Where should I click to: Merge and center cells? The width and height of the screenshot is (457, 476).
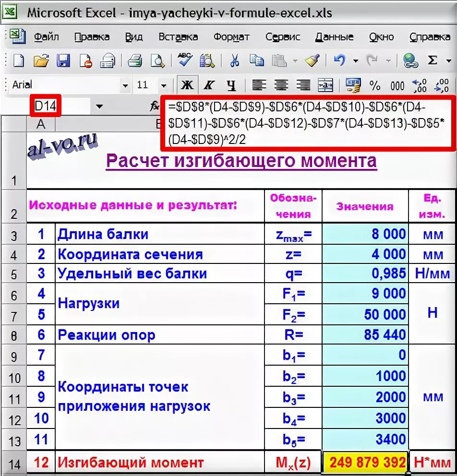325,85
